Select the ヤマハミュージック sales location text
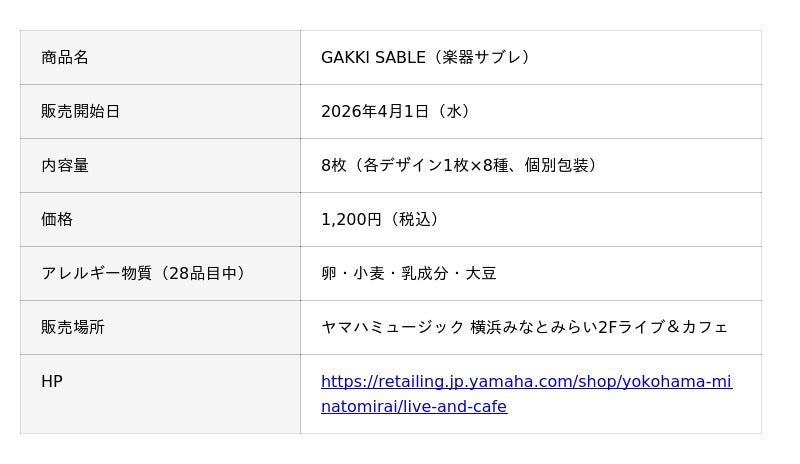 coord(393,327)
